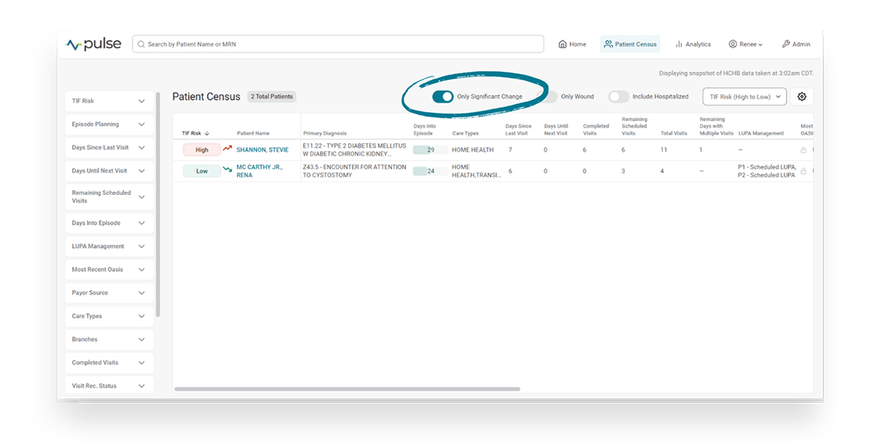The width and height of the screenshot is (892, 446).
Task: Expand Completed Visits filter
Action: click(109, 363)
